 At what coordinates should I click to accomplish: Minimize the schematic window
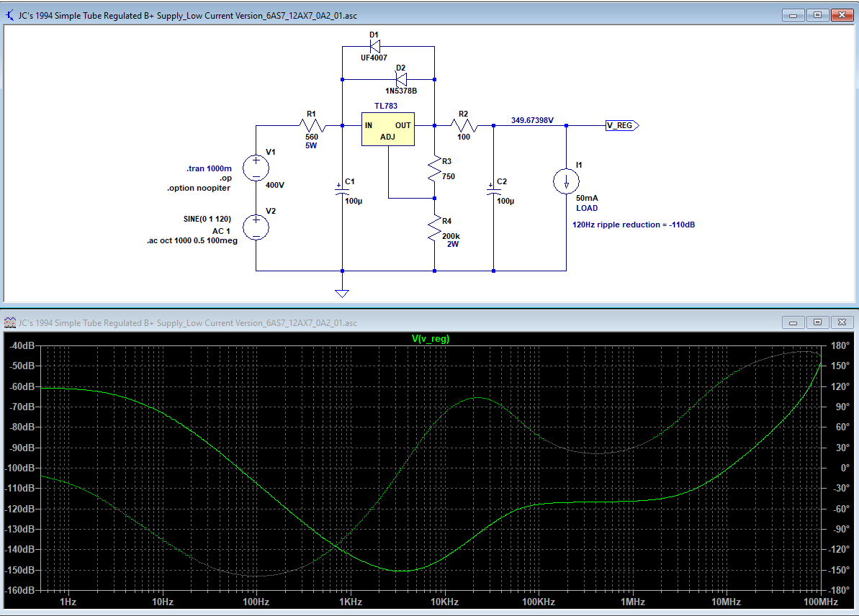pos(793,15)
